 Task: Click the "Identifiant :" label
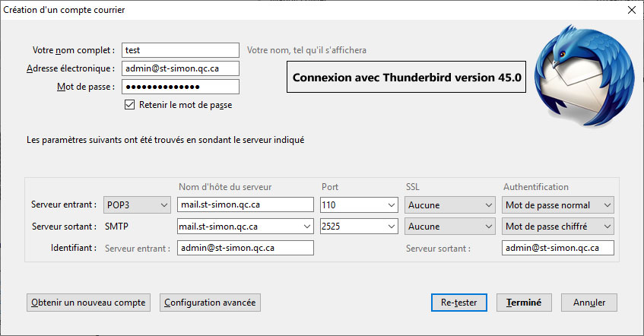pyautogui.click(x=74, y=248)
